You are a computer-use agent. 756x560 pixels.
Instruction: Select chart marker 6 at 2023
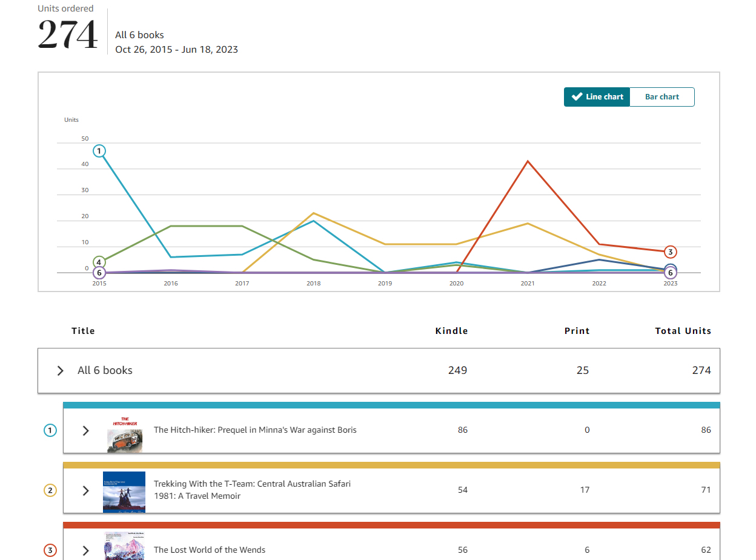click(x=671, y=273)
